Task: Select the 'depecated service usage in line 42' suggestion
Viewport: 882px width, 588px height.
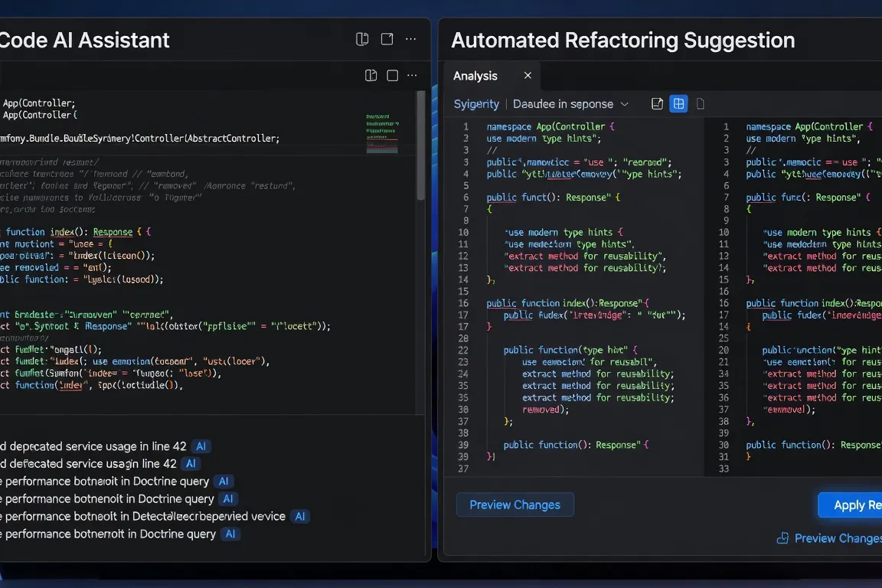Action: [x=93, y=446]
